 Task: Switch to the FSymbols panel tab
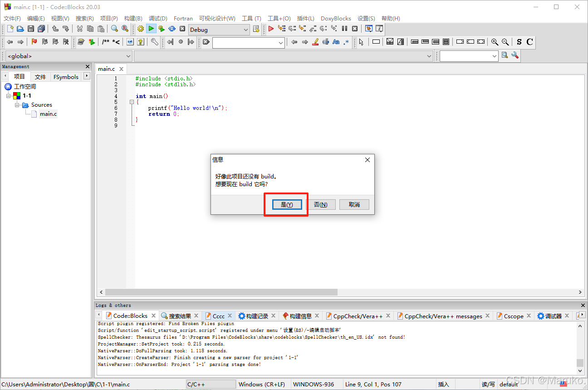click(x=66, y=77)
